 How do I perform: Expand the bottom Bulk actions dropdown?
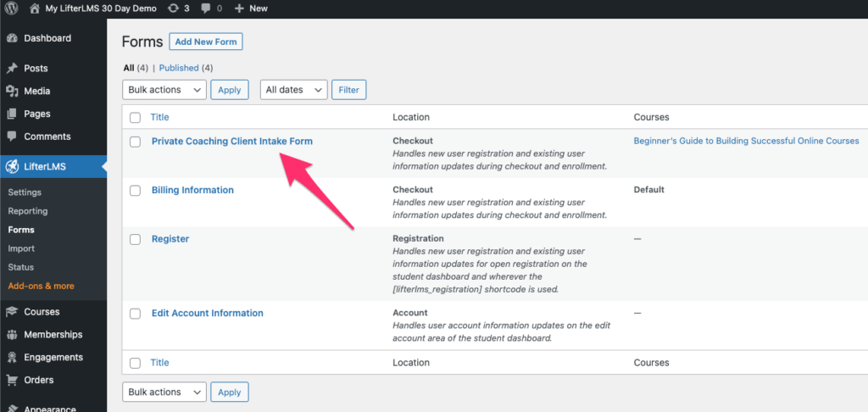[x=164, y=392]
